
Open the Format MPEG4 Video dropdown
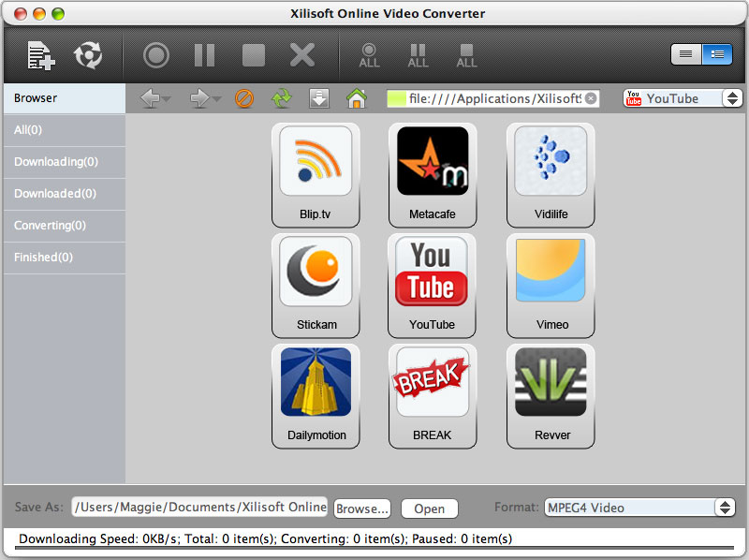click(724, 508)
